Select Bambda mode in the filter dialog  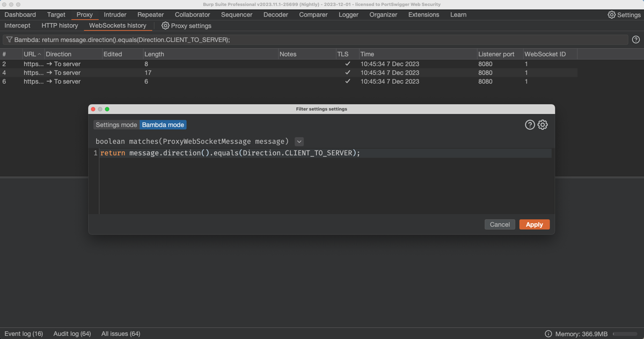pos(163,125)
